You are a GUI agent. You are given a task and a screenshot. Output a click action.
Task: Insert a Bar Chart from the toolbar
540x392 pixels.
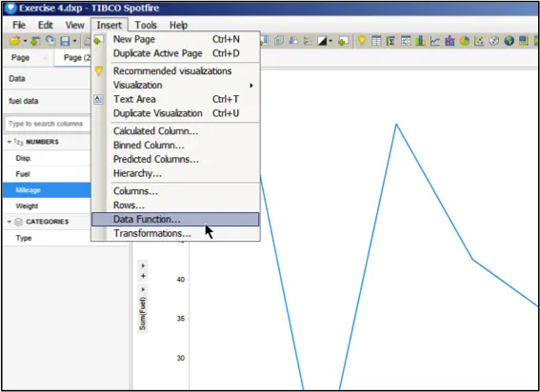click(420, 41)
